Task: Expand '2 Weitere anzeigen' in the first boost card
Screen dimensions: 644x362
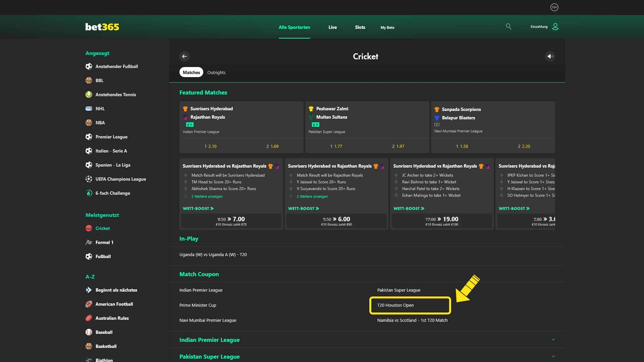Action: [x=207, y=196]
